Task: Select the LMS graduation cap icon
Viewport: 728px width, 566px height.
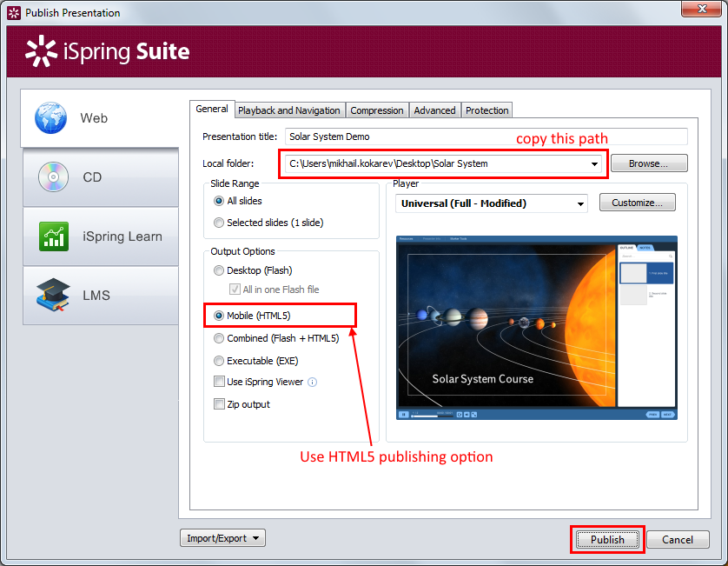Action: coord(53,295)
